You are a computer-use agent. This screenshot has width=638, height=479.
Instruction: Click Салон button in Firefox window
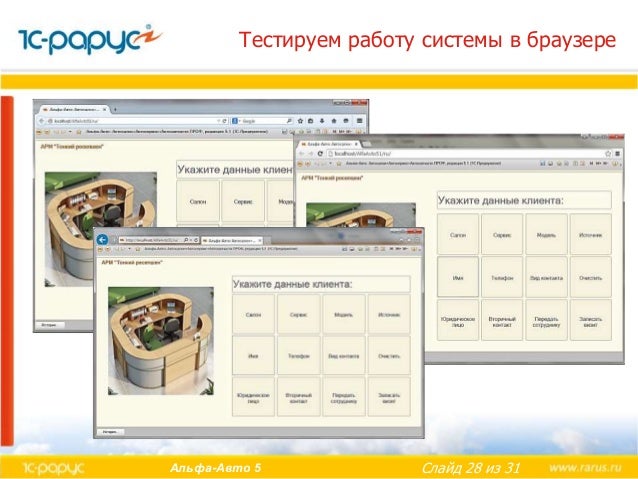(198, 201)
